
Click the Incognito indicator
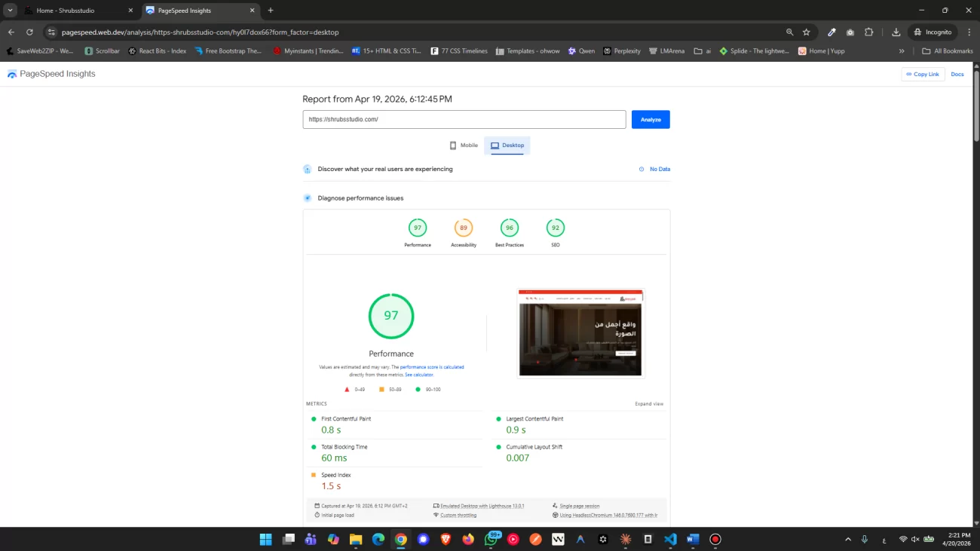point(933,32)
